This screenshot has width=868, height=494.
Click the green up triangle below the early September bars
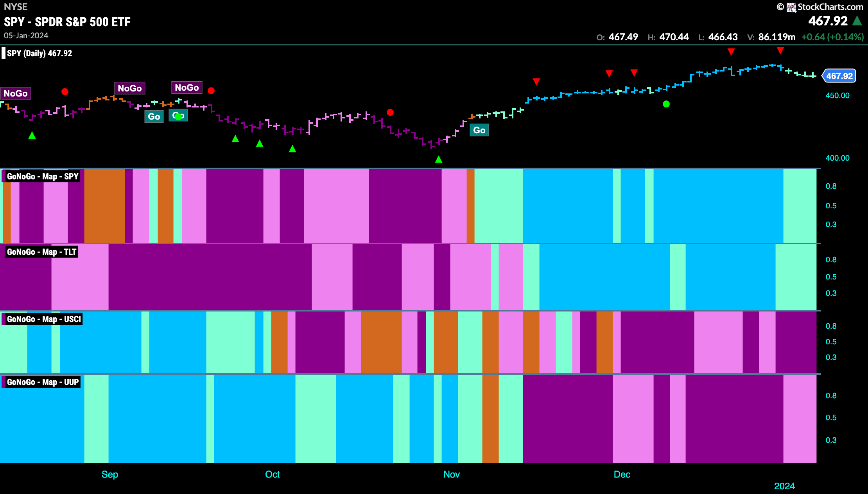coord(32,135)
